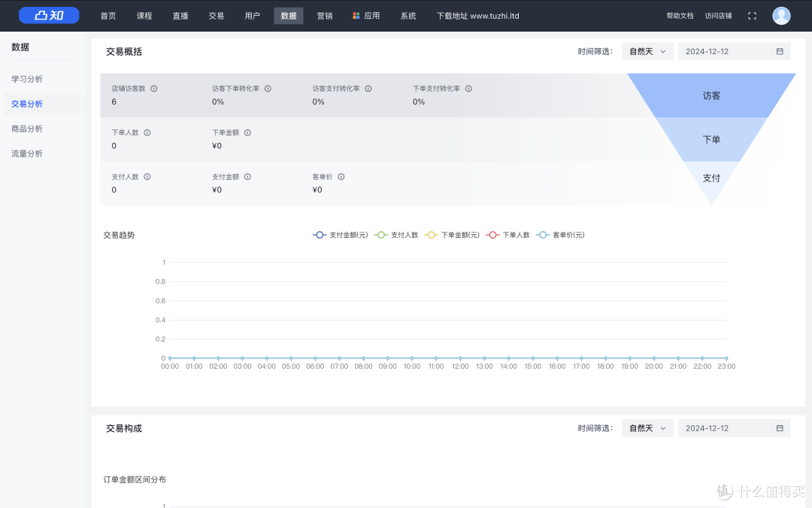
Task: Open 应用 in top navigation
Action: 366,16
